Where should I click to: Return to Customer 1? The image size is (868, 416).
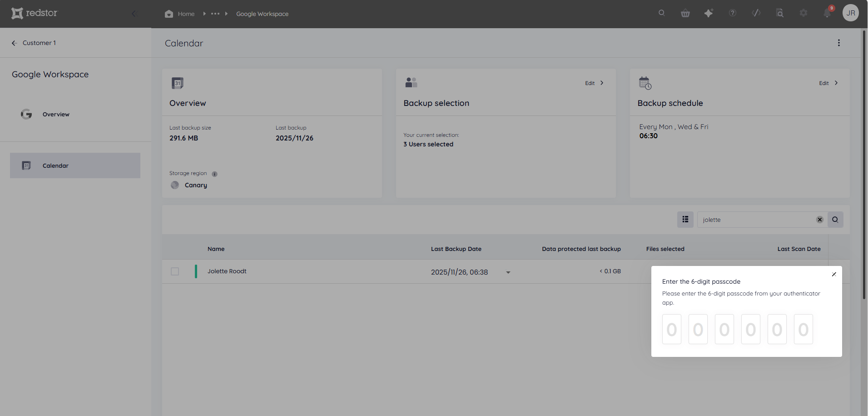point(39,43)
